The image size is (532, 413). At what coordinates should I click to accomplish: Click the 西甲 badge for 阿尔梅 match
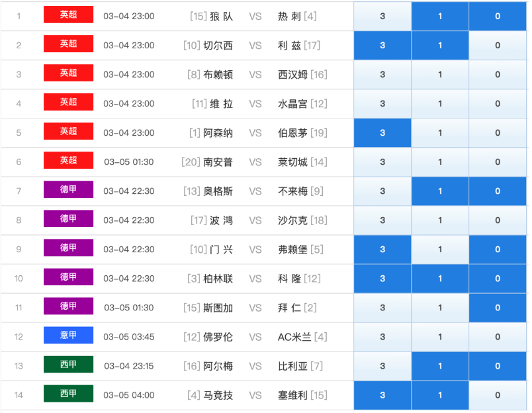tap(69, 365)
